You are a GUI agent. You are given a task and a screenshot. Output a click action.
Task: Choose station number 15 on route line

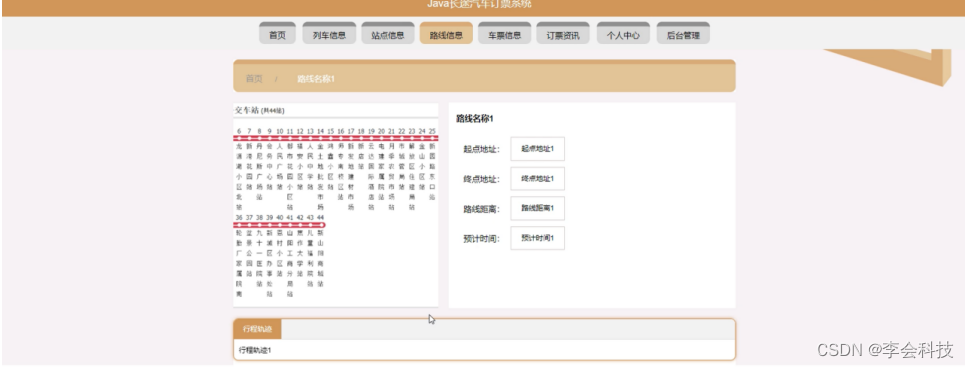331,131
